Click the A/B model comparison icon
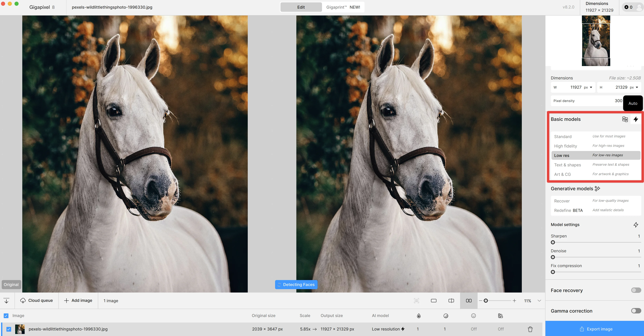The image size is (644, 336). click(x=625, y=119)
